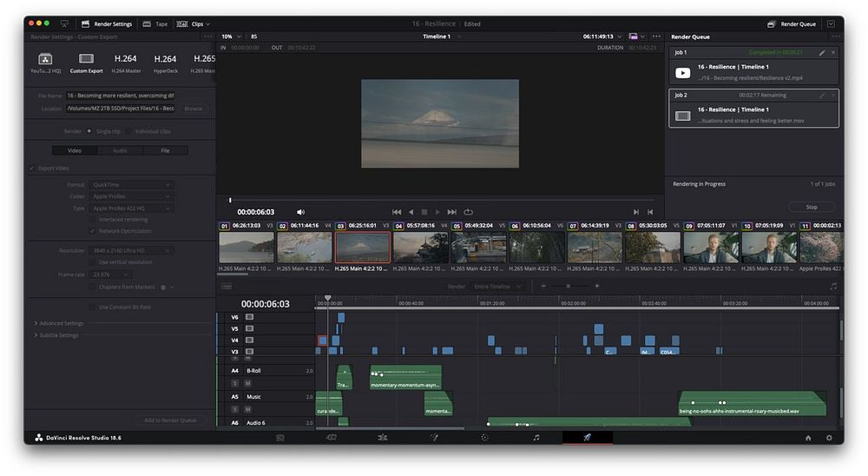Open project settings gear icon
The image size is (868, 476).
[x=829, y=438]
